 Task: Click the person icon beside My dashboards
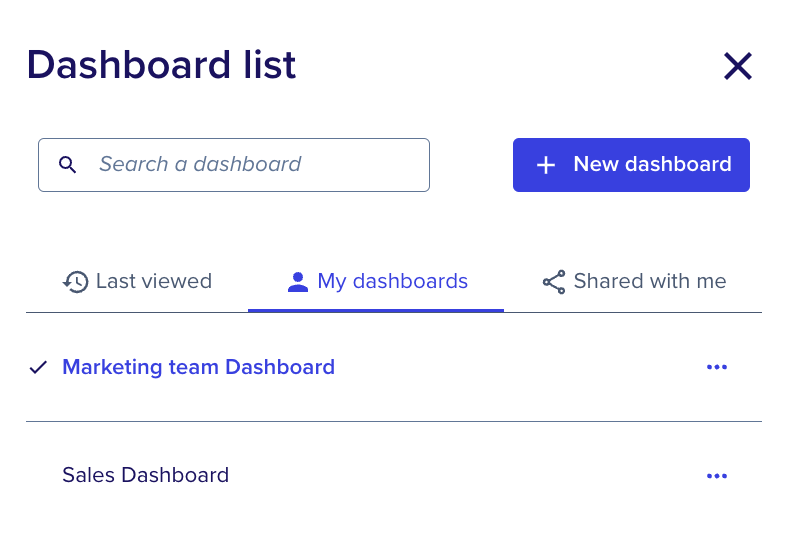point(298,281)
